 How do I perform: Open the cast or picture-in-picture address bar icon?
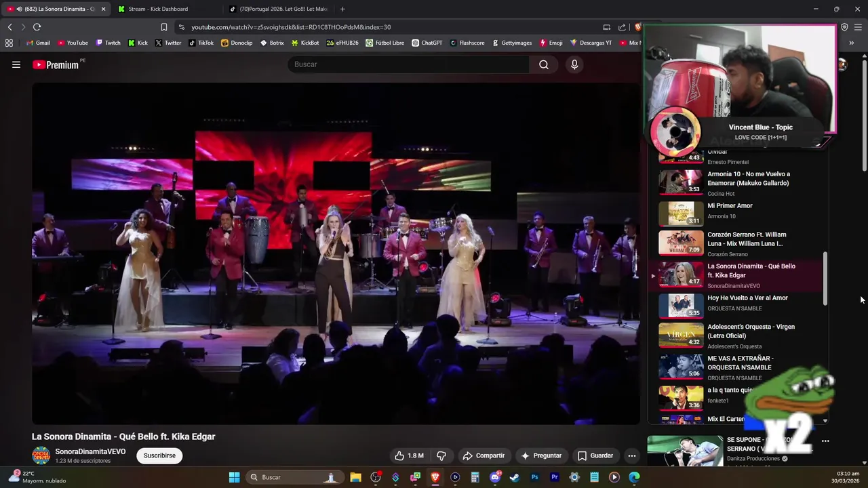click(606, 27)
